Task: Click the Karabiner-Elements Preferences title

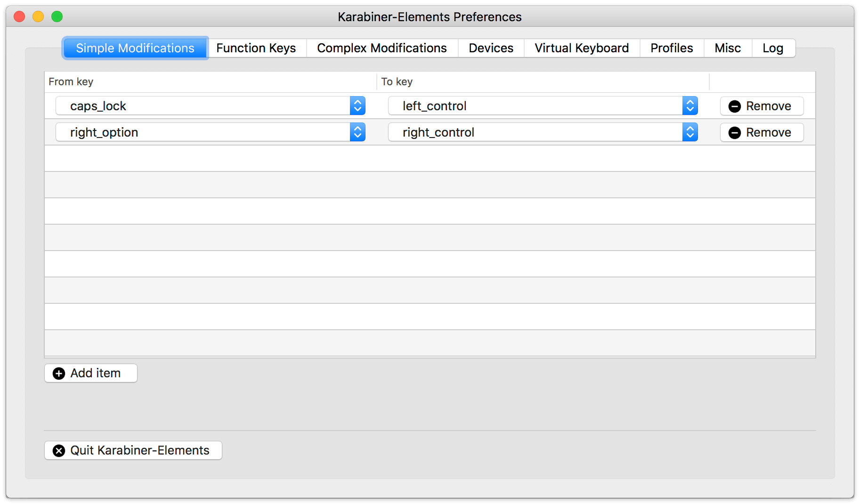Action: pyautogui.click(x=430, y=17)
